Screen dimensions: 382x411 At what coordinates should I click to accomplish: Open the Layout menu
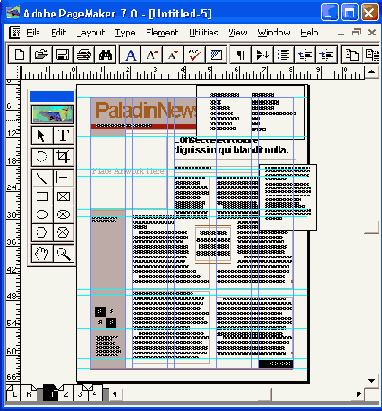pos(90,32)
